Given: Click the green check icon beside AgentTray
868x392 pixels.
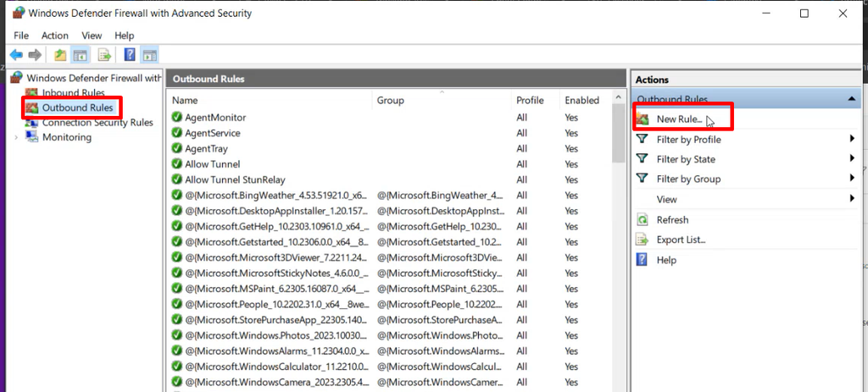Looking at the screenshot, I should (x=177, y=148).
